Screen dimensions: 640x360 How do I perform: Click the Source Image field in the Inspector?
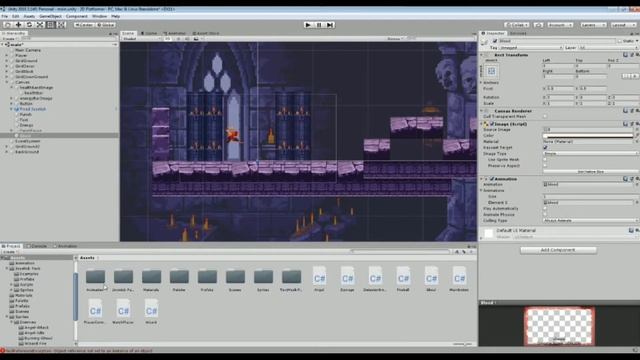click(588, 129)
